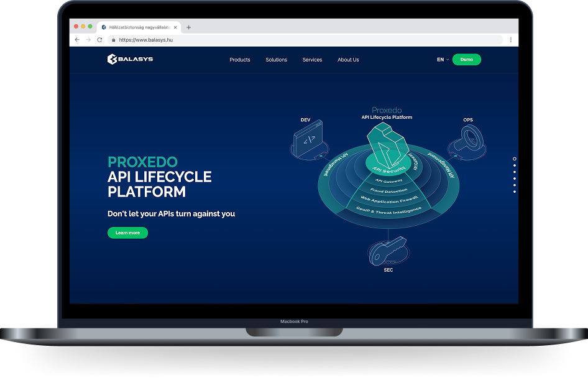Viewport: 588px width, 380px height.
Task: Click the Learn more button
Action: (x=127, y=233)
